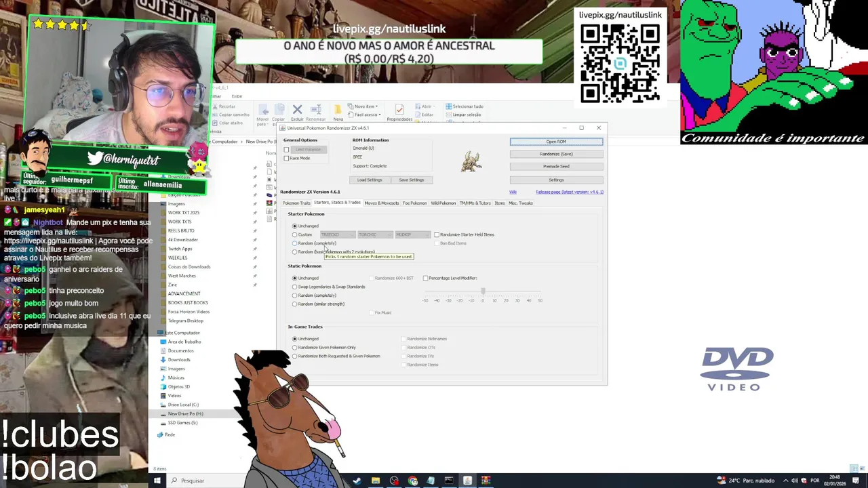Click the Renomear icon in File Explorer ribbon
Screen dimensions: 868x488
[x=315, y=110]
